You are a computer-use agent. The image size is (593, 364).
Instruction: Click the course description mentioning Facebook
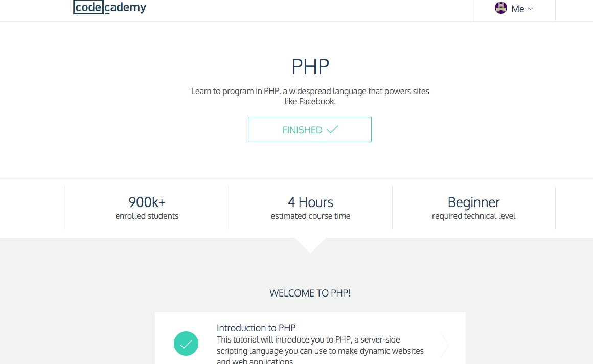(310, 96)
